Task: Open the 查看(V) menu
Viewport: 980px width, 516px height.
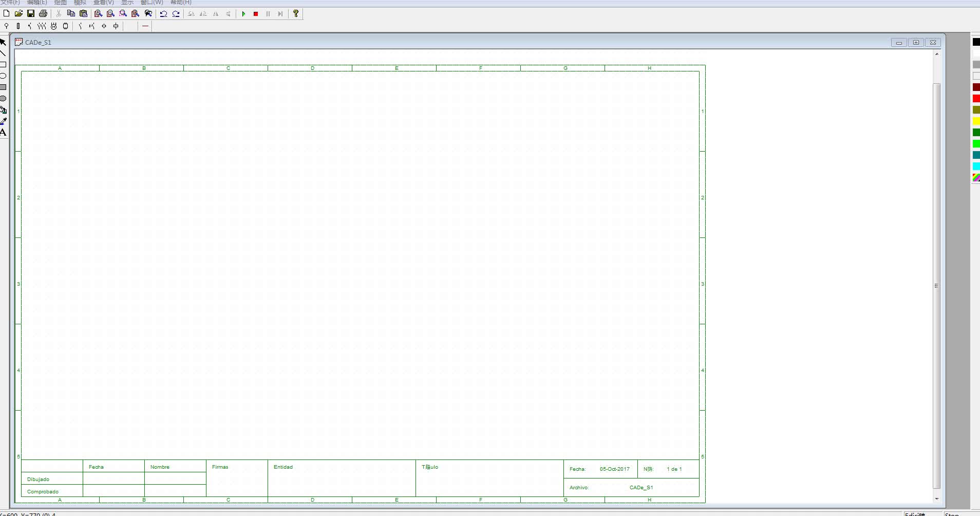Action: pos(104,3)
